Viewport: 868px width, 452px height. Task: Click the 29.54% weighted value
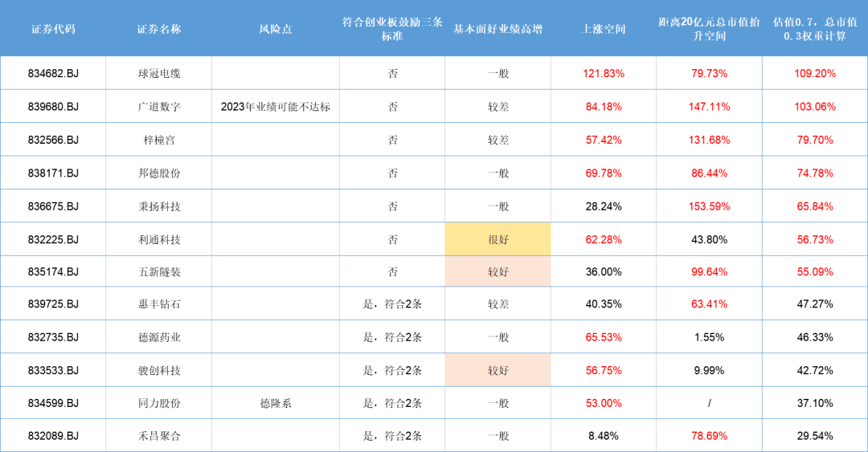pyautogui.click(x=814, y=436)
